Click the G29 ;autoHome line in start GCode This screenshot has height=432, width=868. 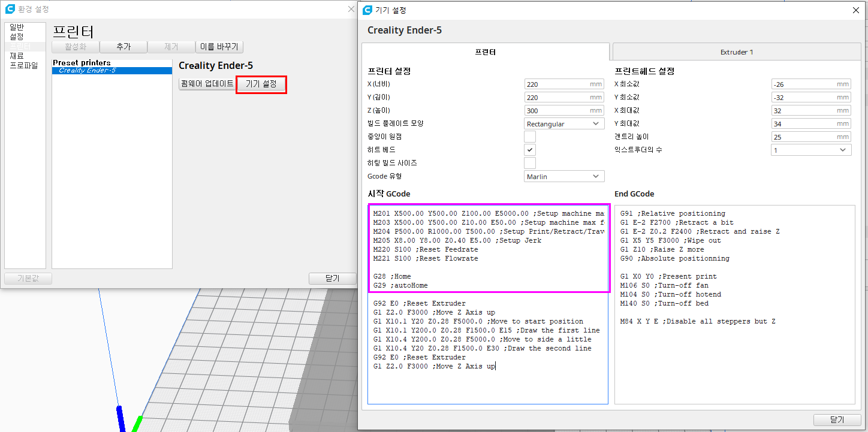400,285
